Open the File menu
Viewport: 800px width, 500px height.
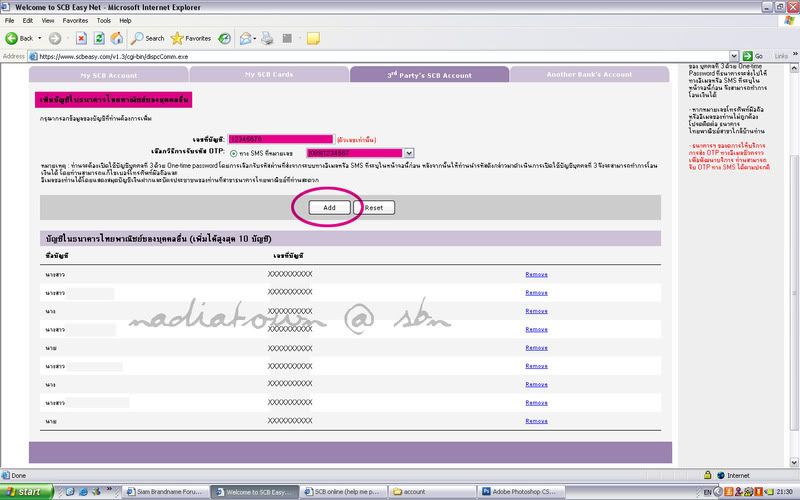10,20
